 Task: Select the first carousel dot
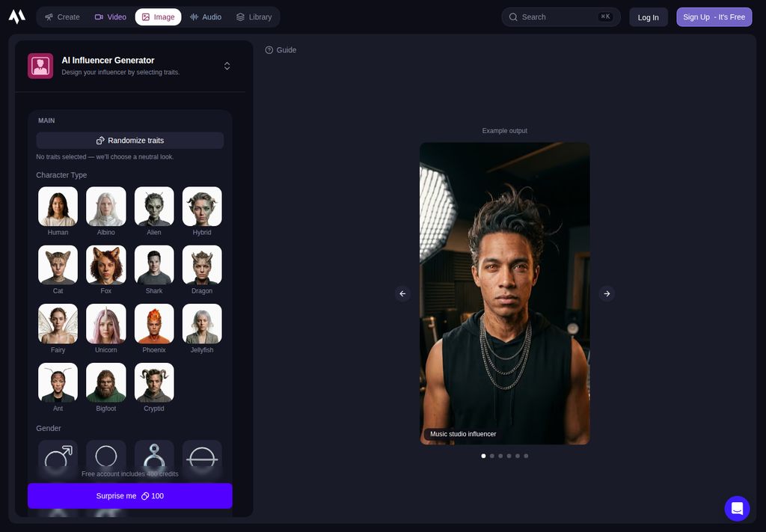(x=484, y=456)
